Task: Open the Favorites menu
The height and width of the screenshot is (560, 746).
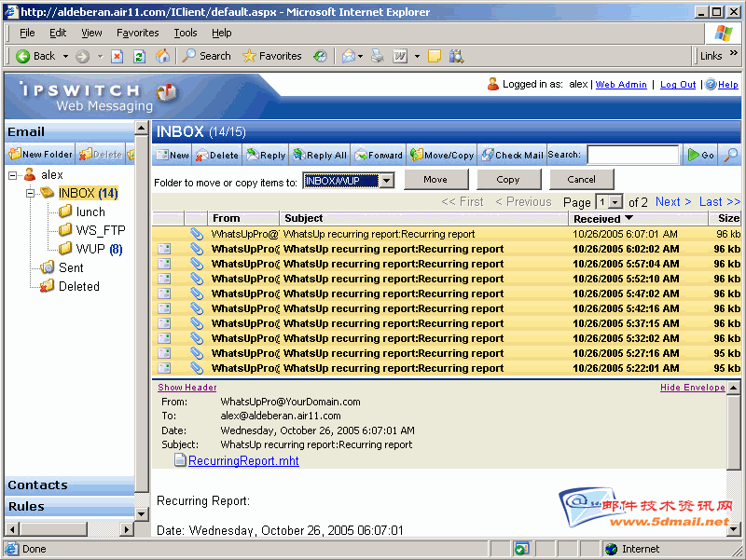Action: point(137,33)
